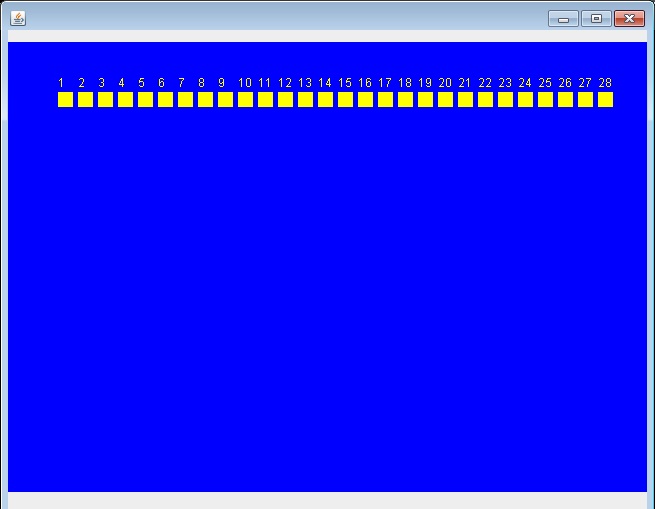
Task: Click the yellow square under number 20
Action: coord(445,99)
